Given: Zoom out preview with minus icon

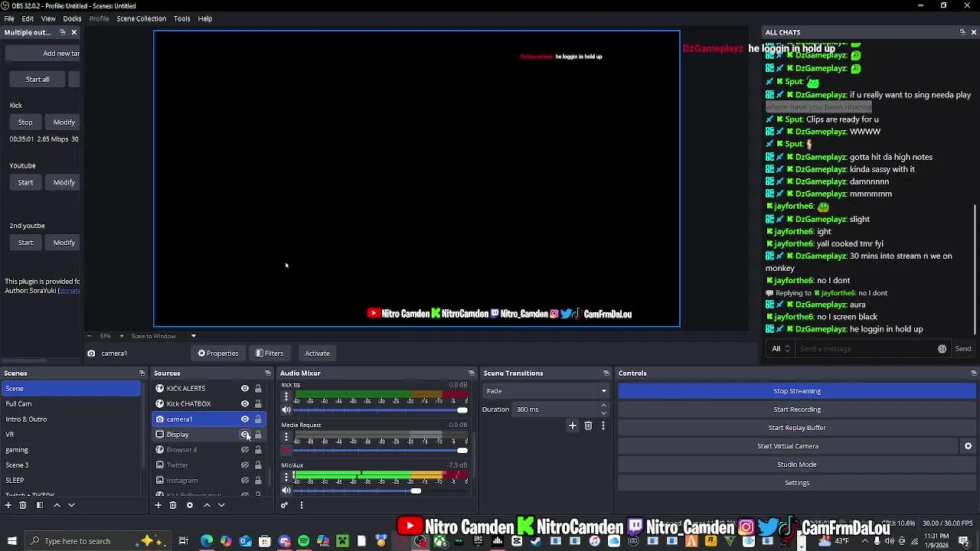Looking at the screenshot, I should tap(89, 336).
